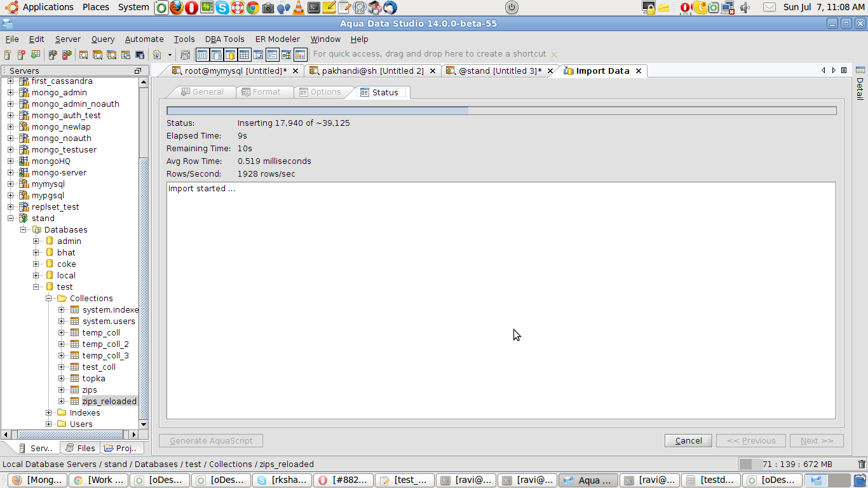Select the zips collection
868x488 pixels.
(x=90, y=390)
